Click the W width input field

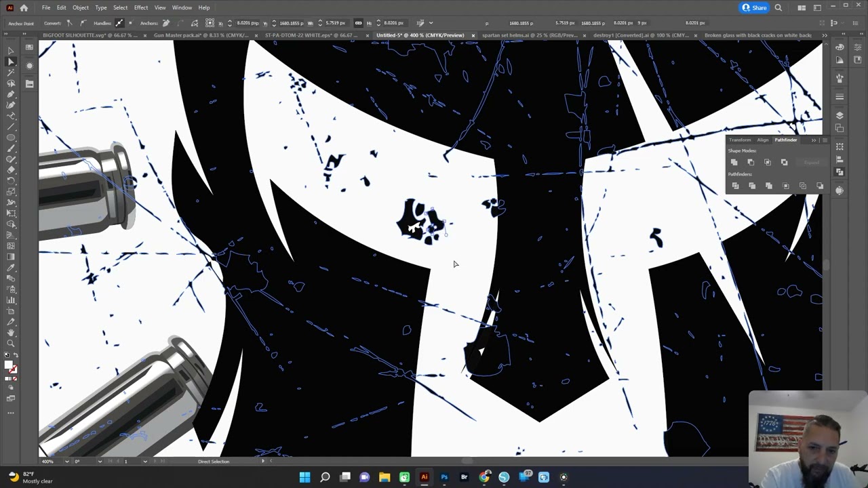point(336,23)
